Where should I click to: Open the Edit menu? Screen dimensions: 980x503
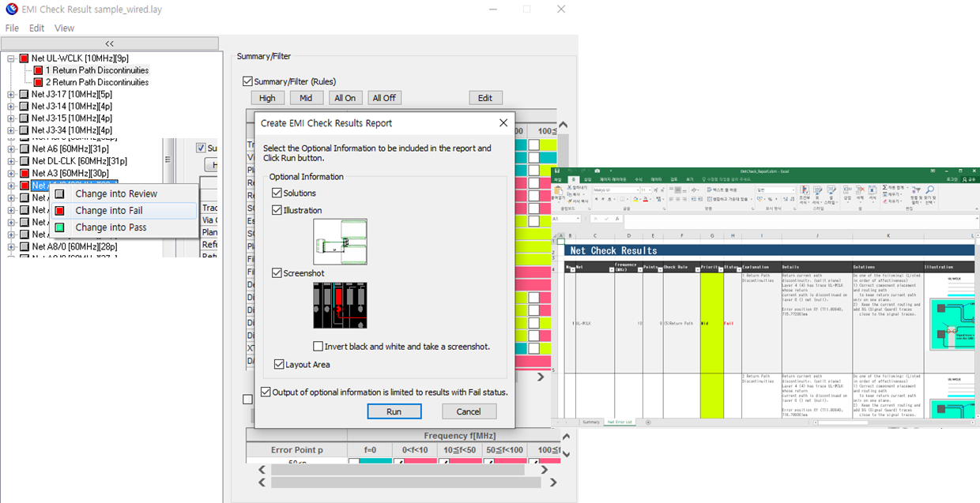point(37,28)
